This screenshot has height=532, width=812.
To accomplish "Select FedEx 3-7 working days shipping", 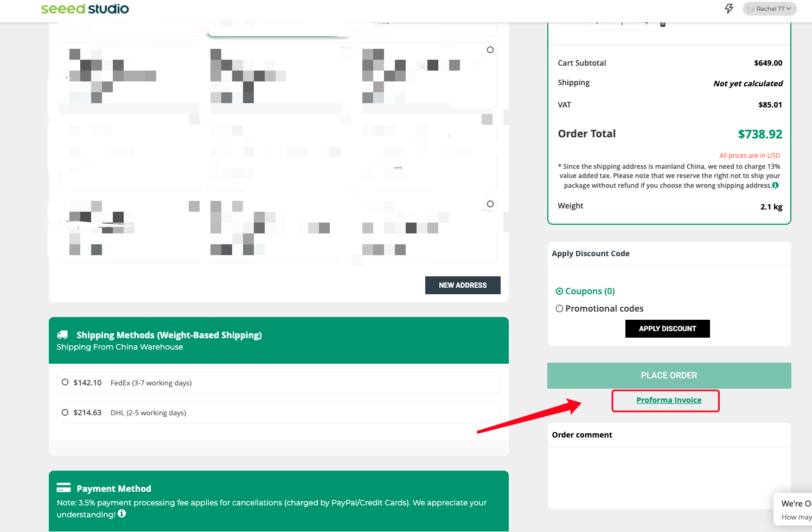I will pyautogui.click(x=65, y=382).
